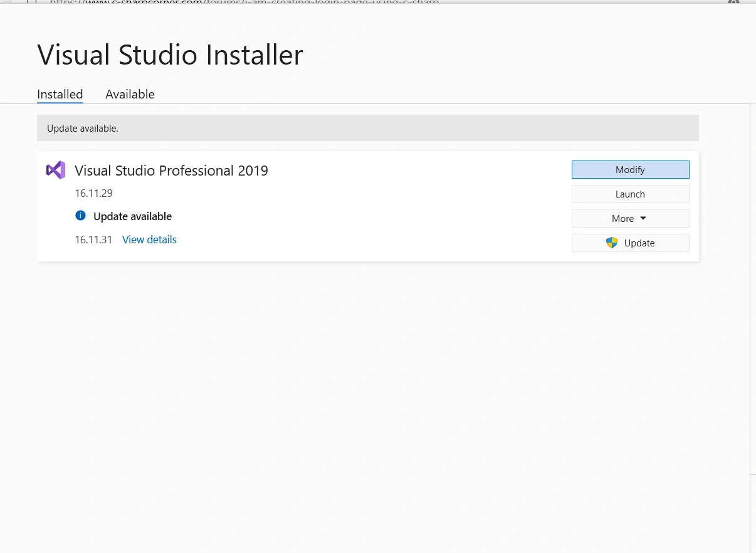Click the blue info icon beside Update available

click(80, 216)
